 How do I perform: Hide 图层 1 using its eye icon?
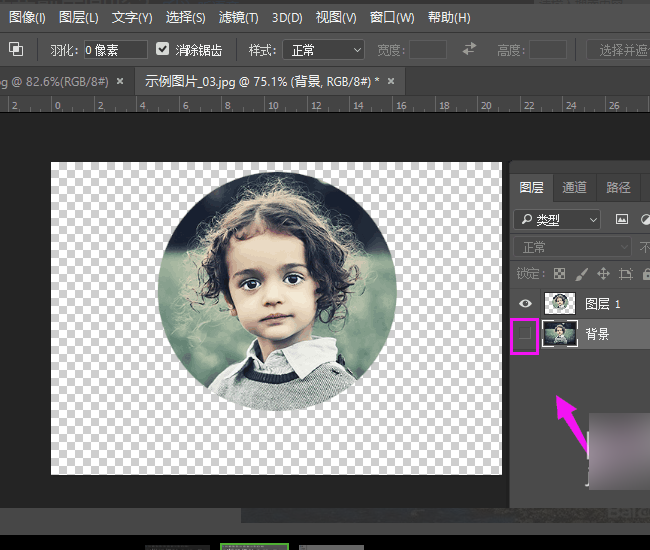(525, 303)
